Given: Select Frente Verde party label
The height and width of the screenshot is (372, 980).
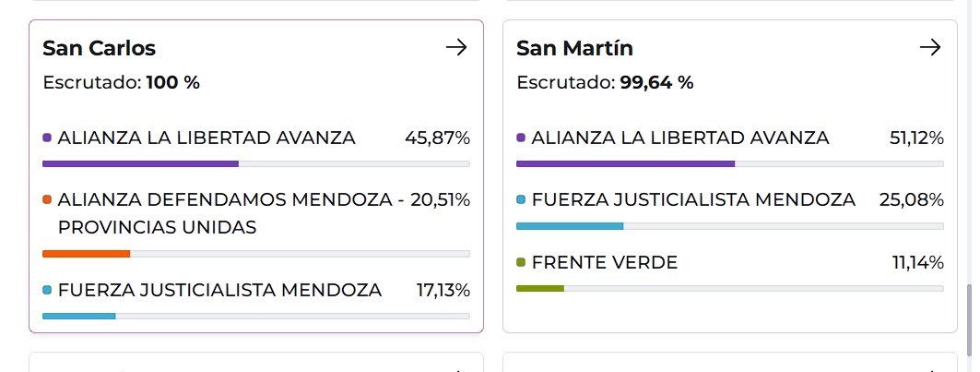Looking at the screenshot, I should (605, 263).
